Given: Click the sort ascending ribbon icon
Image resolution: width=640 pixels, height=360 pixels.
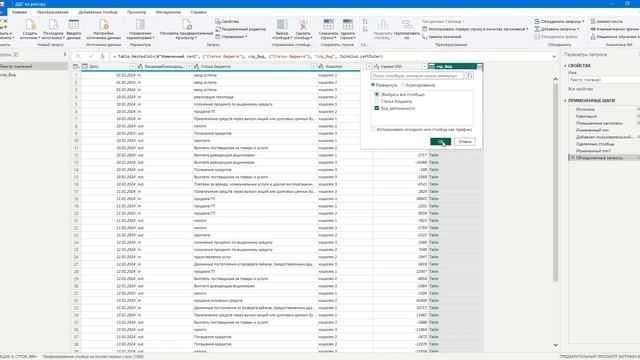Looking at the screenshot, I should 365,21.
